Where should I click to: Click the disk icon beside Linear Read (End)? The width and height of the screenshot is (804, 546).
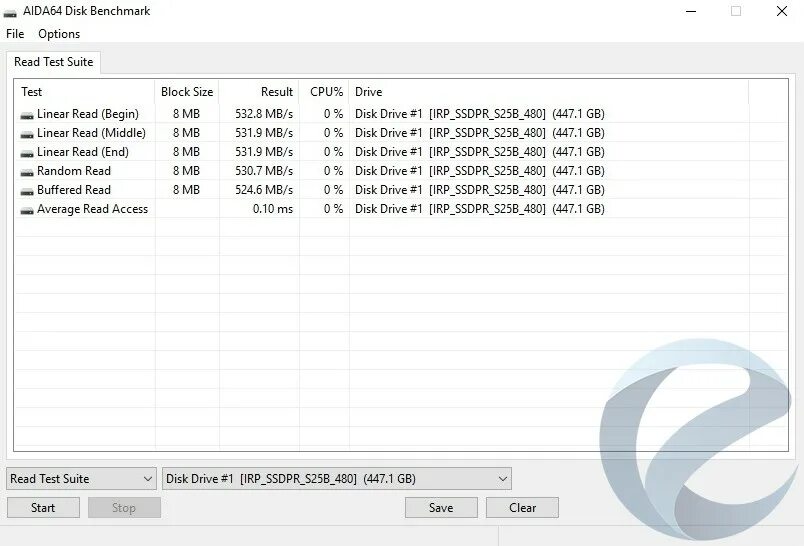27,153
